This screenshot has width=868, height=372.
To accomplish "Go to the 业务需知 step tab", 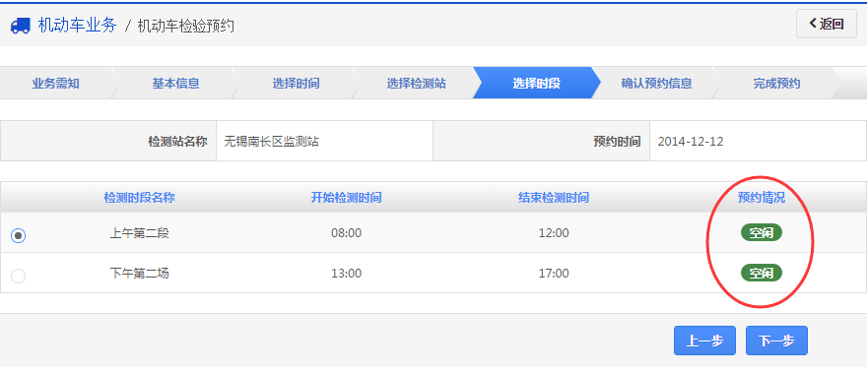I will (x=55, y=84).
